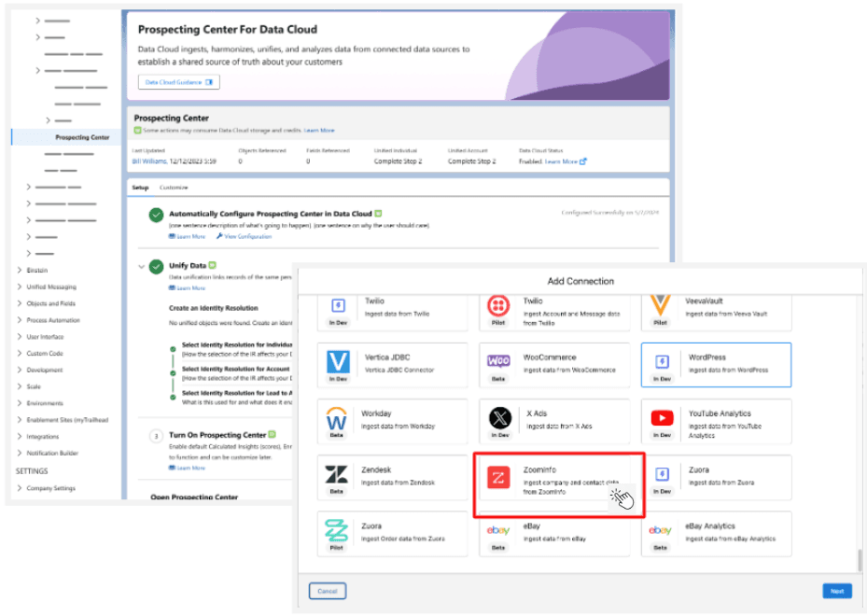867x616 pixels.
Task: Click Cancel in Add Connection dialog
Action: [328, 591]
